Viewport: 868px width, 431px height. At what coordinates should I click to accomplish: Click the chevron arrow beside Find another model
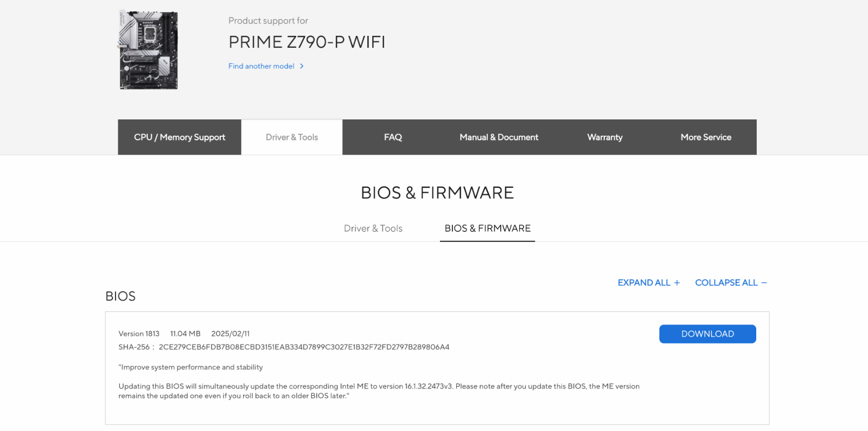click(302, 66)
